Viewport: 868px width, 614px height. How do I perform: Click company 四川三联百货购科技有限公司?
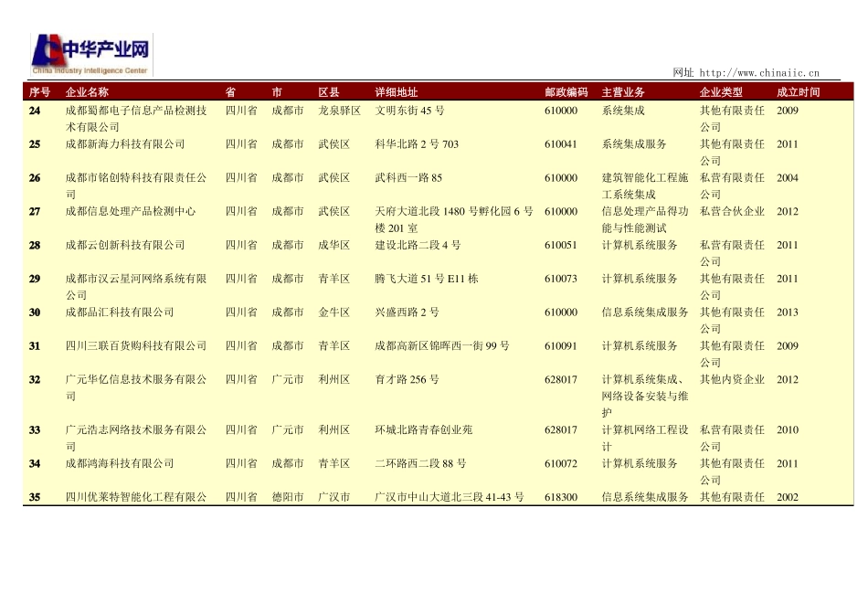136,346
